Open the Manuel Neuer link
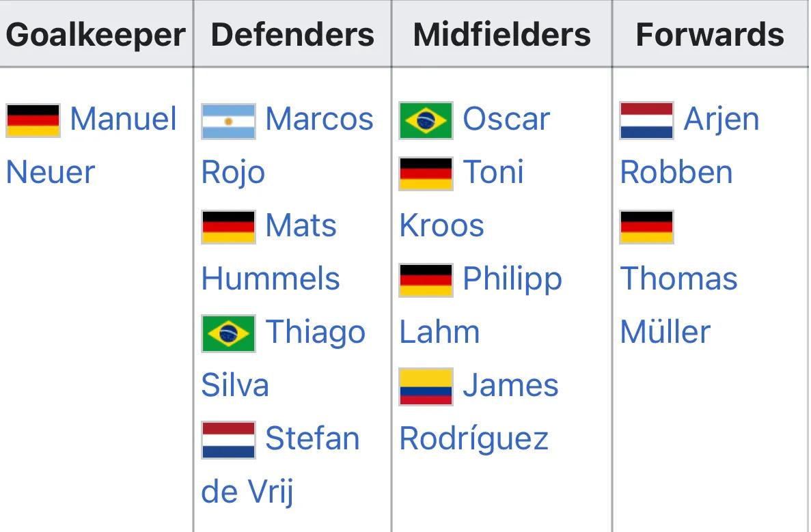The image size is (811, 532). tap(124, 119)
